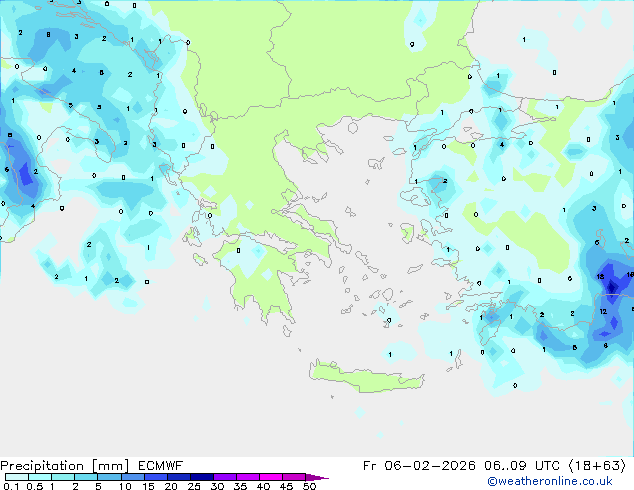The width and height of the screenshot is (634, 490).
Task: Click the '12' precipitation value on the map
Action: pyautogui.click(x=603, y=311)
